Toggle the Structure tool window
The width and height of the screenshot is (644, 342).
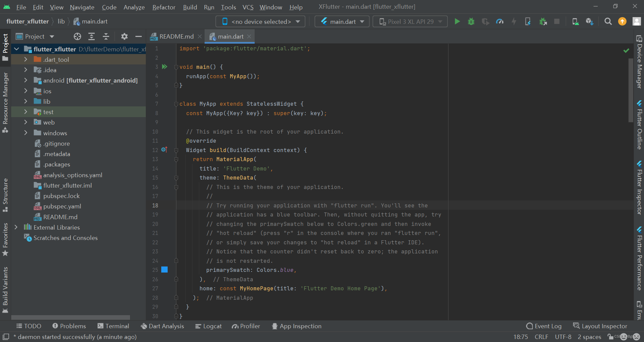(5, 195)
